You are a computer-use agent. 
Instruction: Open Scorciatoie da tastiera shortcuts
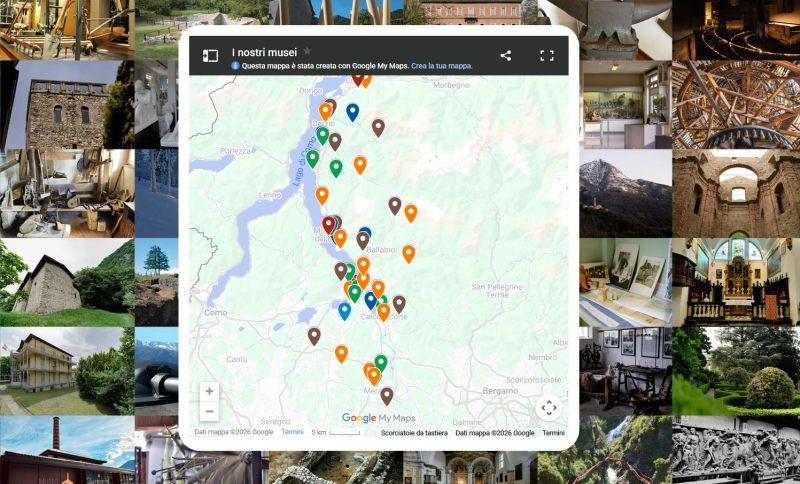414,433
